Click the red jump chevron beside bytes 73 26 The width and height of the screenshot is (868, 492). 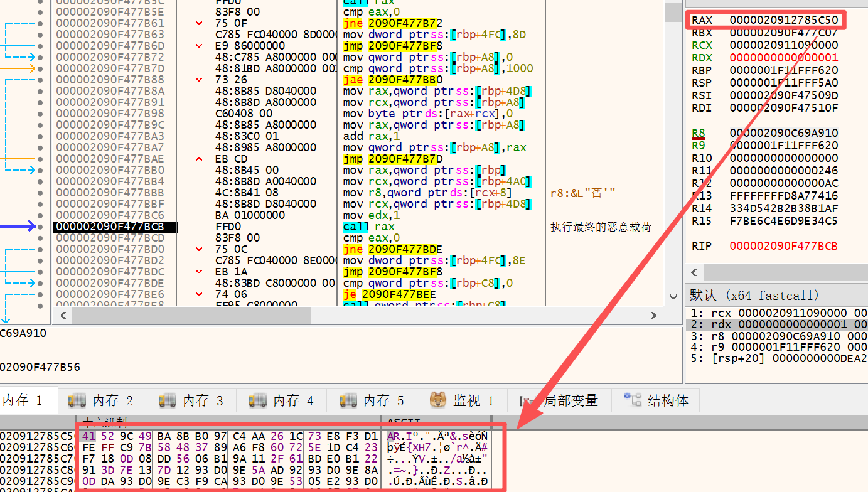coord(200,80)
